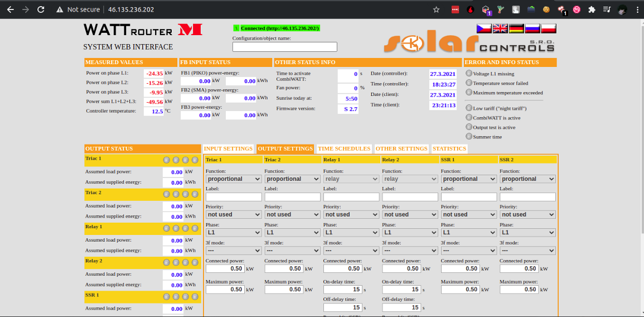Viewport: 644px width, 317px height.
Task: Click the Power on phase L1 value
Action: tap(153, 73)
